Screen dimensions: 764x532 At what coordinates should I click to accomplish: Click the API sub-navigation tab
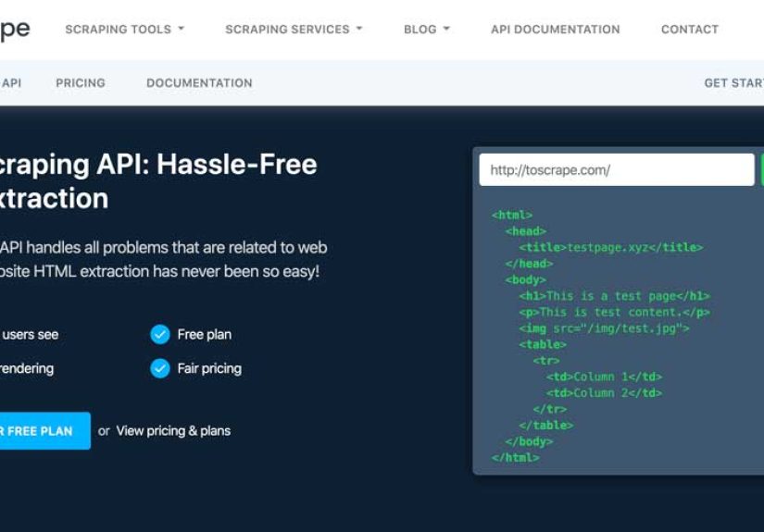pyautogui.click(x=11, y=82)
